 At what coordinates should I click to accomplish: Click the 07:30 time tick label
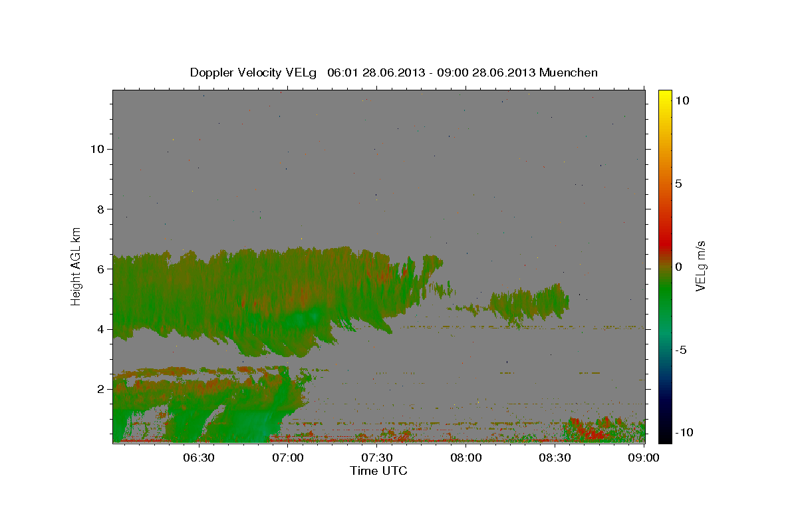coord(377,458)
